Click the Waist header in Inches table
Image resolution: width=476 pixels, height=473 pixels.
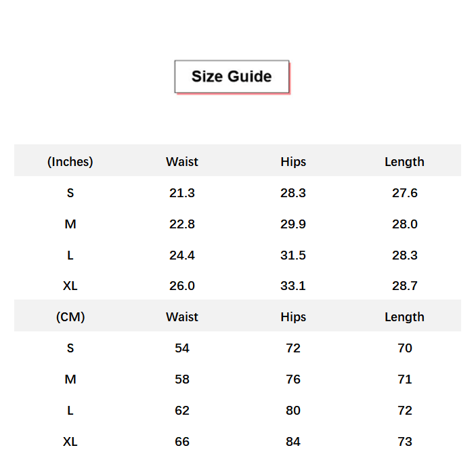click(182, 161)
